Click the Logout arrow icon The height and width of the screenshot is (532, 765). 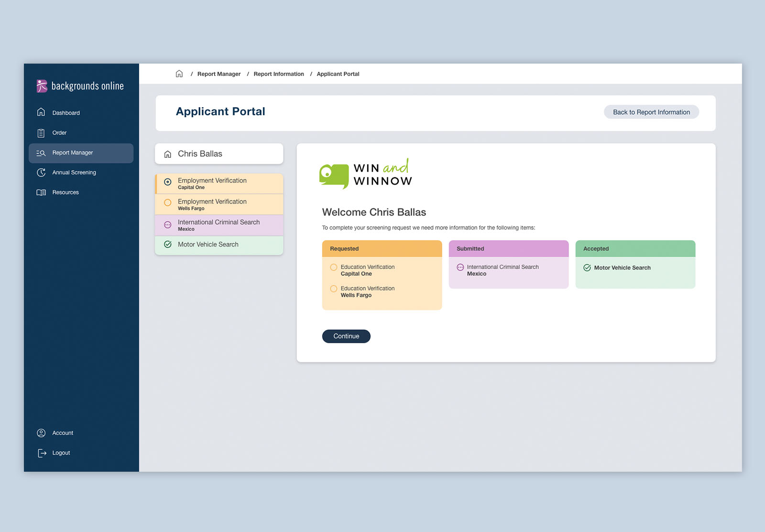pyautogui.click(x=42, y=453)
